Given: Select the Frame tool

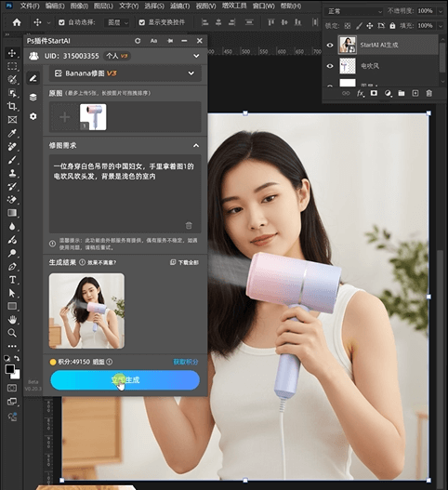Looking at the screenshot, I should pyautogui.click(x=12, y=120).
